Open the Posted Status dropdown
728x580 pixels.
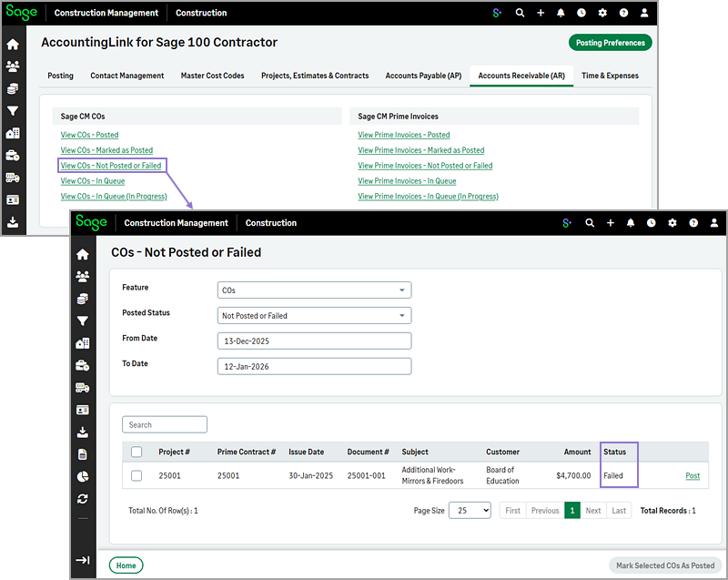tap(315, 316)
